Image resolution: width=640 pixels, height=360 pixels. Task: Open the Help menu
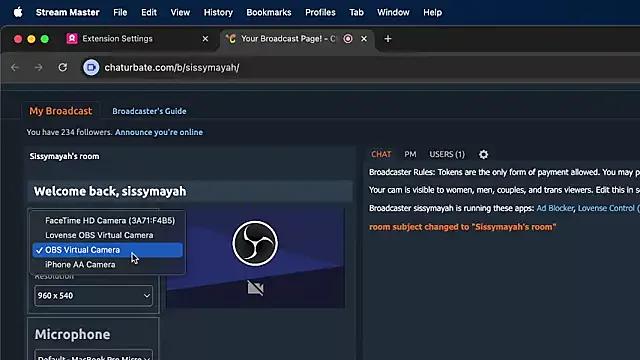coord(432,12)
